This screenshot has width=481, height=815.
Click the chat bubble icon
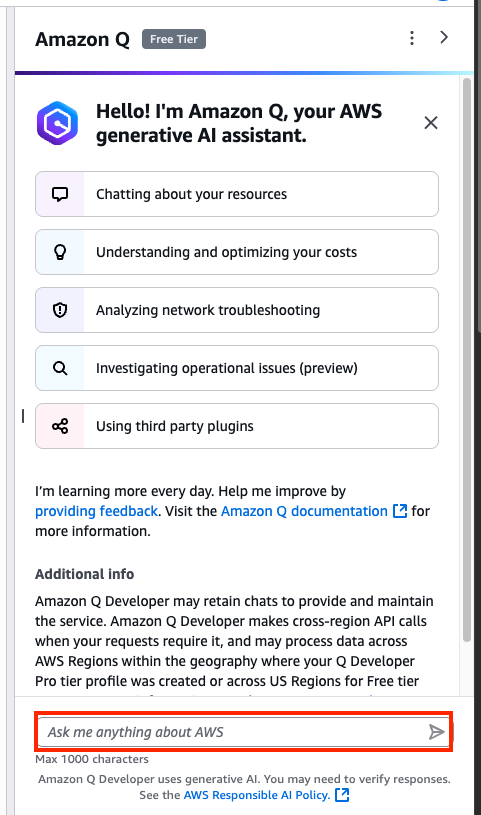click(x=60, y=194)
